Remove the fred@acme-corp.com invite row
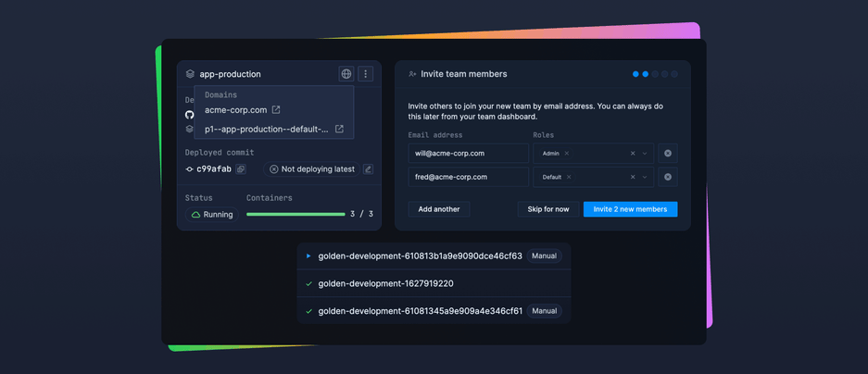 click(x=668, y=177)
